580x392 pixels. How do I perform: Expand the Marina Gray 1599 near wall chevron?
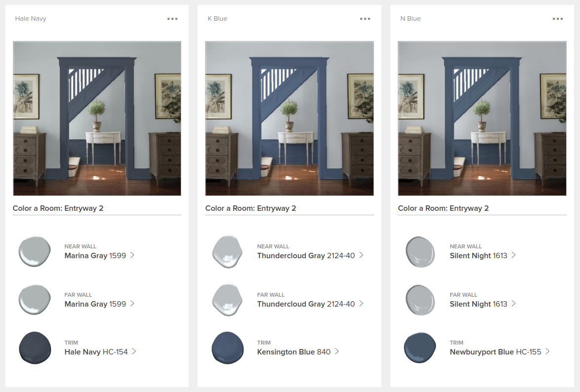pyautogui.click(x=132, y=255)
